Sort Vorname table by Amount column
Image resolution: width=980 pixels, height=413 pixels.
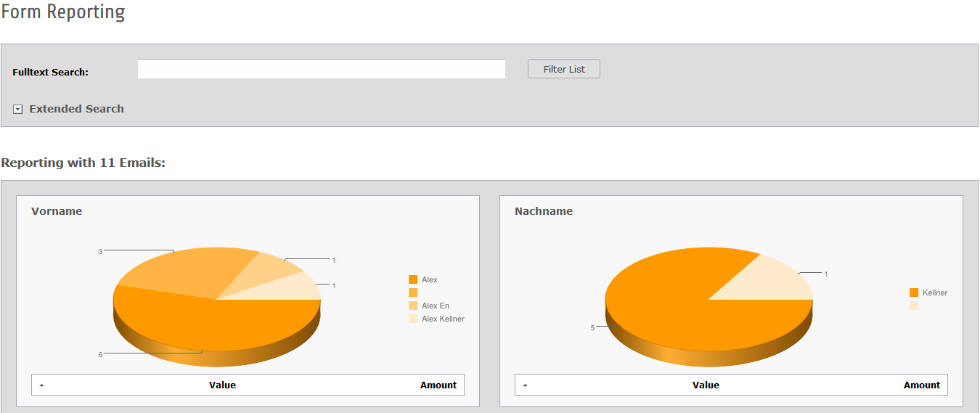(438, 385)
